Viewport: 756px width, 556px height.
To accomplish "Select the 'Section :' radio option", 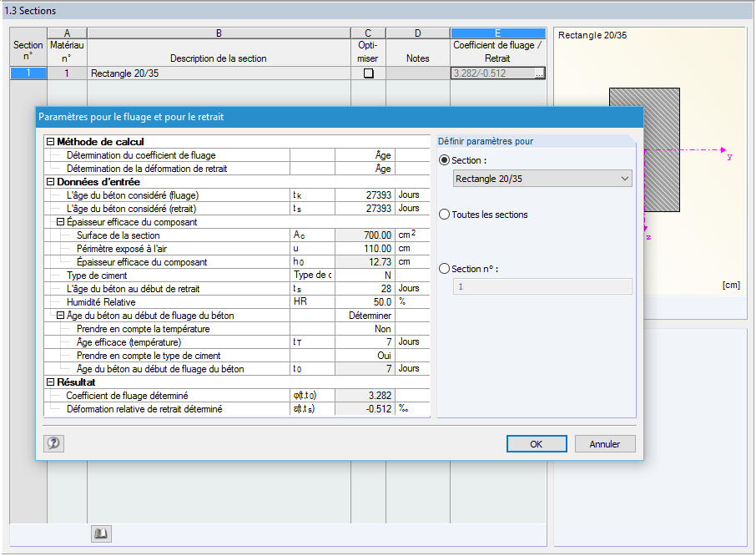I will [x=445, y=160].
